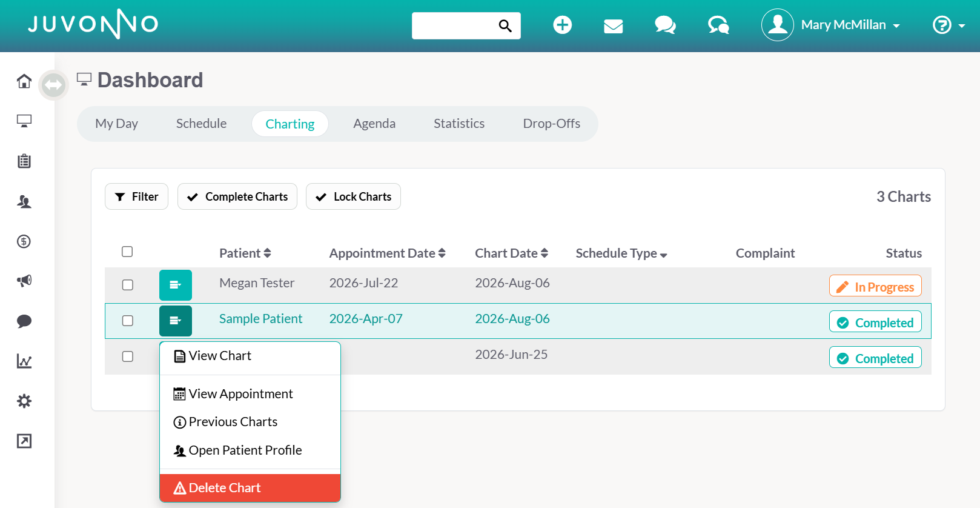The image size is (980, 508).
Task: Open the chat search bubble icon
Action: (x=718, y=25)
